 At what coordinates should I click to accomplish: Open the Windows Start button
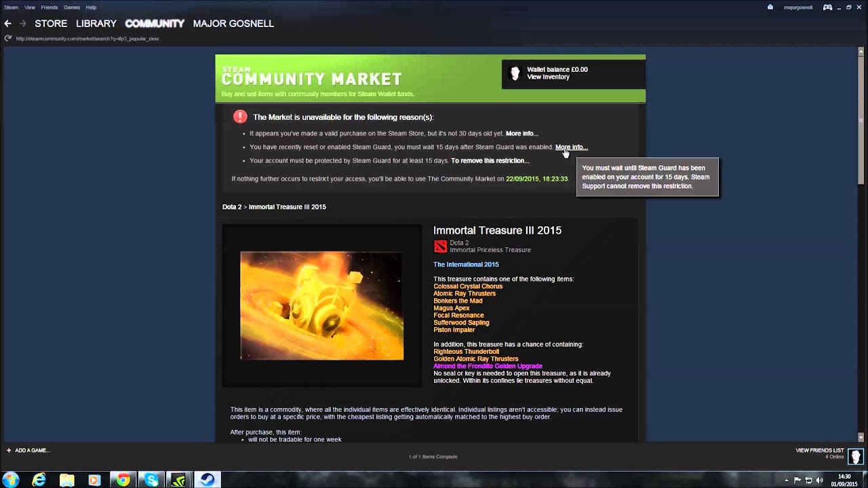[x=11, y=480]
